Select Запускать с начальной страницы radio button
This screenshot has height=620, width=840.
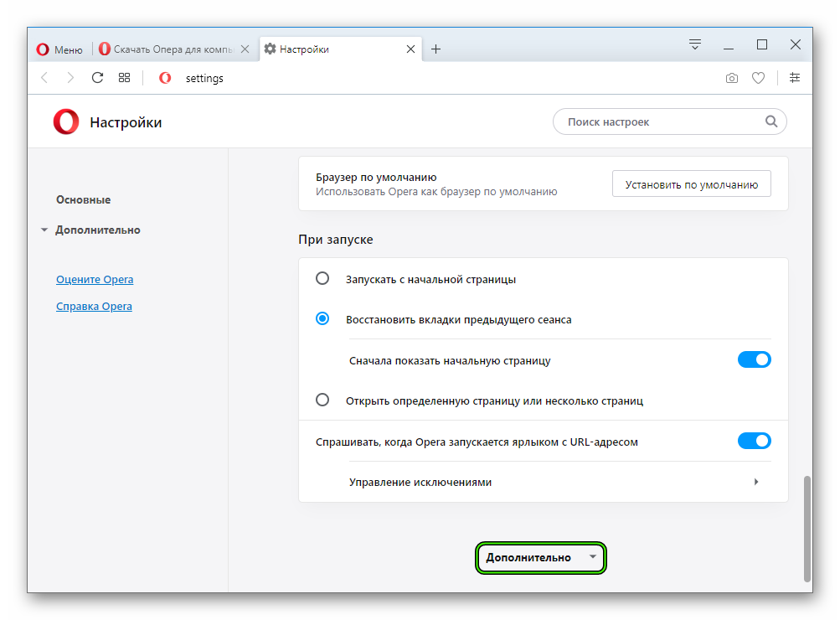pos(322,279)
